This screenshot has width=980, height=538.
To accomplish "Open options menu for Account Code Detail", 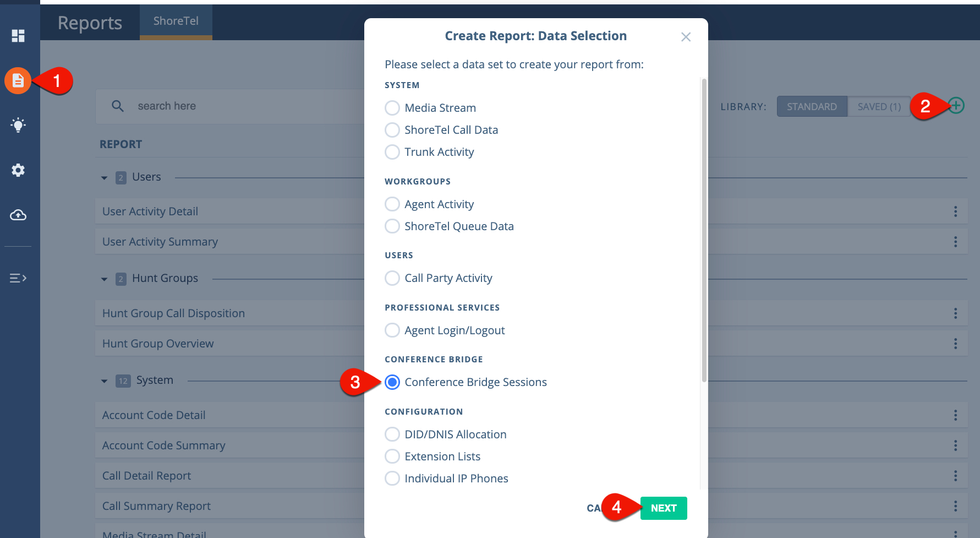I will click(x=956, y=415).
